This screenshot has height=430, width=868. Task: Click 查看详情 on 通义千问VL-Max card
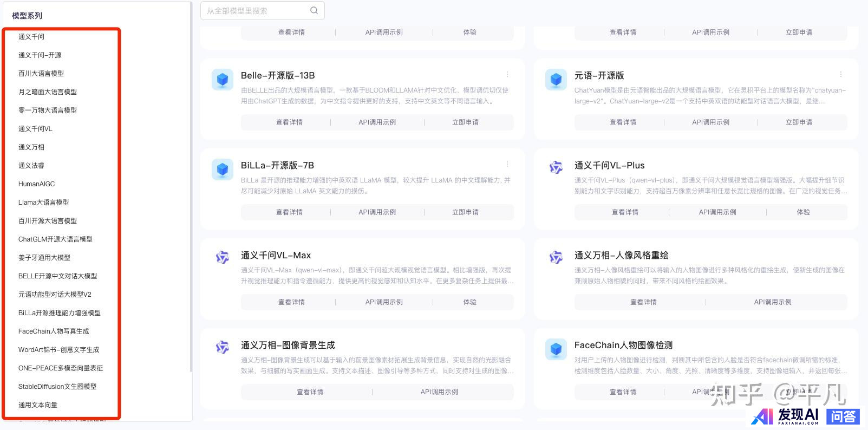291,302
